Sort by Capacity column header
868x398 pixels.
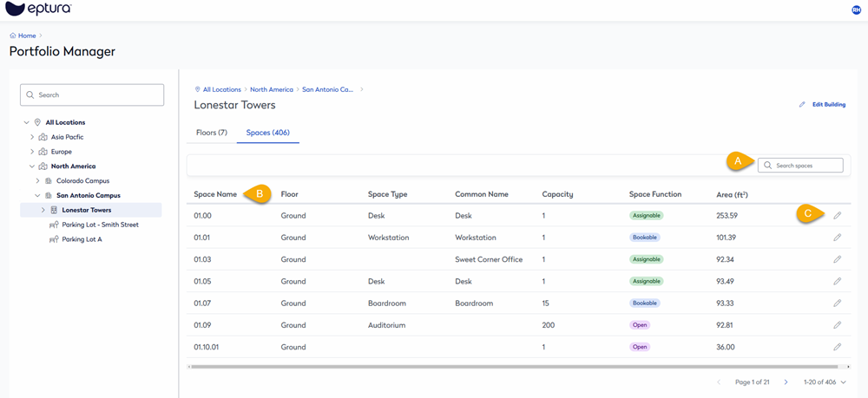[557, 194]
